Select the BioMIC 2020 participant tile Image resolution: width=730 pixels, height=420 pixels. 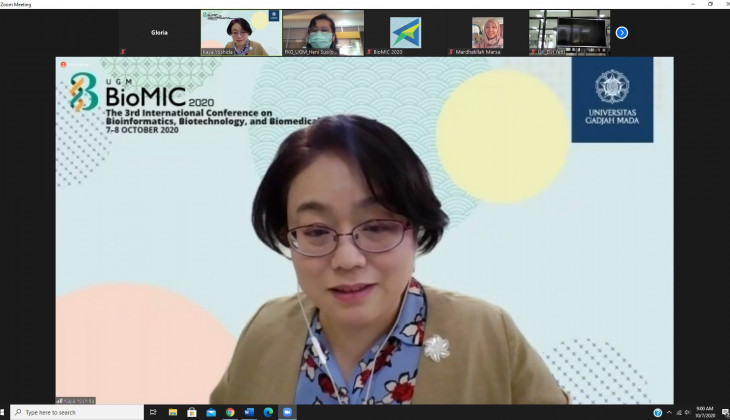[405, 33]
